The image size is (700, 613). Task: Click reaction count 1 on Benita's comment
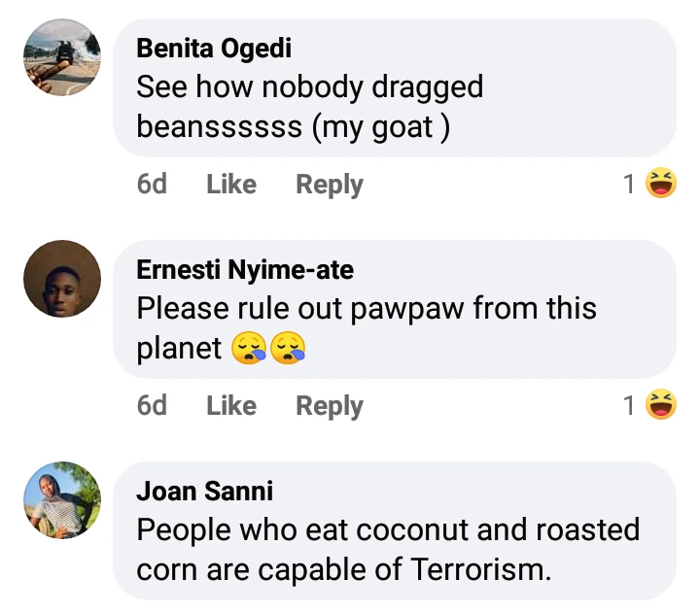pyautogui.click(x=630, y=184)
